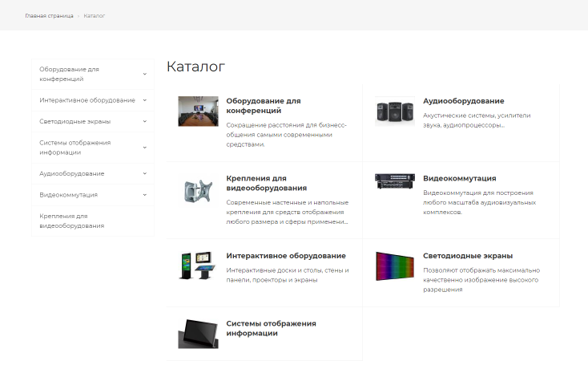This screenshot has height=373, width=588.
Task: Click the TV wall mount bracket image
Action: coord(198,190)
